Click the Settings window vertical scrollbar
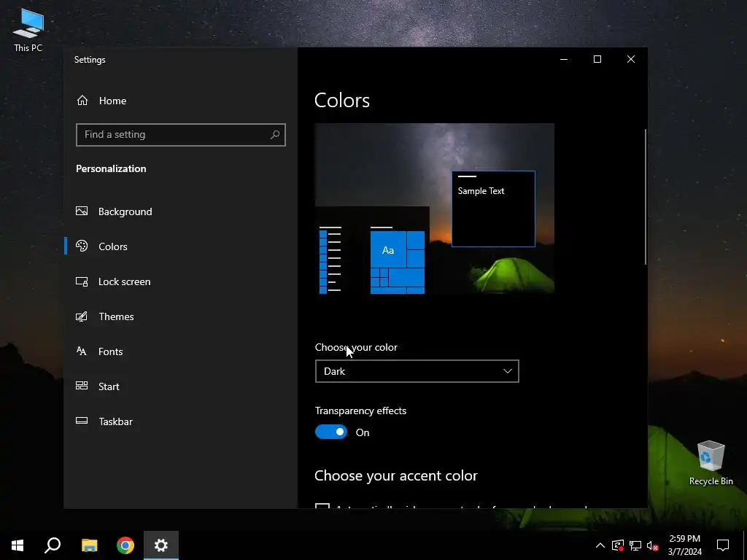The image size is (747, 560). coord(646,196)
